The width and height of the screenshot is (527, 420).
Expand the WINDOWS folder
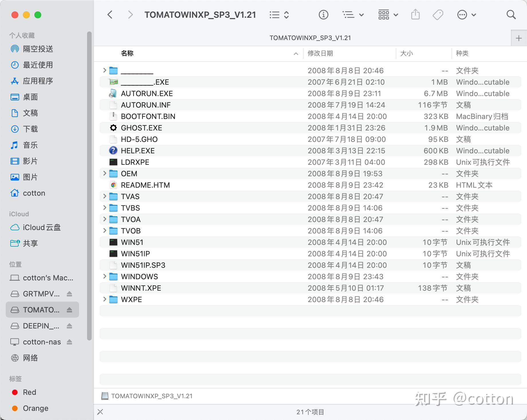pyautogui.click(x=105, y=276)
